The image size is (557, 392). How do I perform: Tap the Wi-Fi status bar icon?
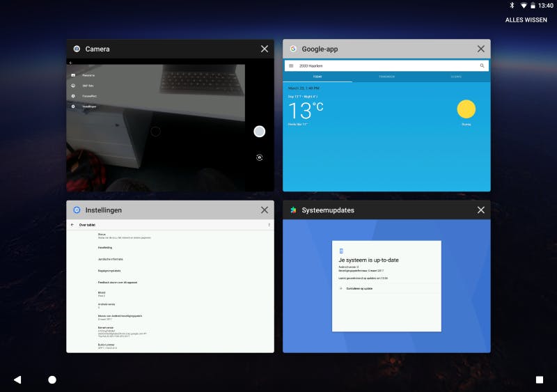coord(524,6)
